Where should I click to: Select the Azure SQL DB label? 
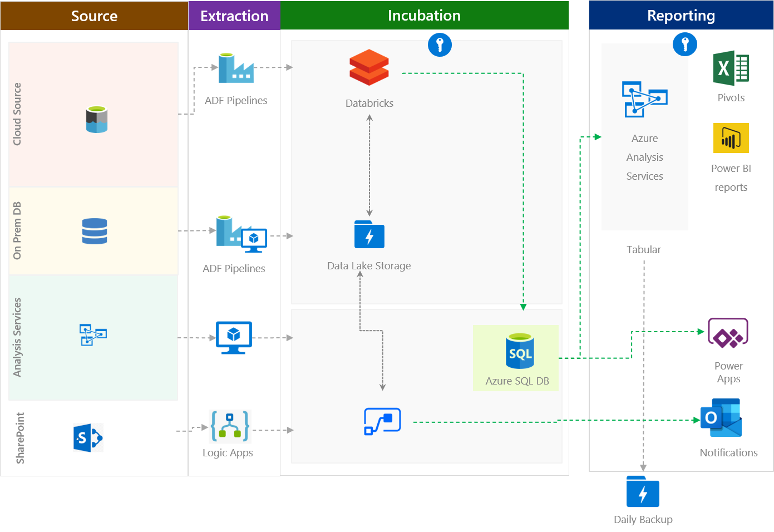point(517,381)
